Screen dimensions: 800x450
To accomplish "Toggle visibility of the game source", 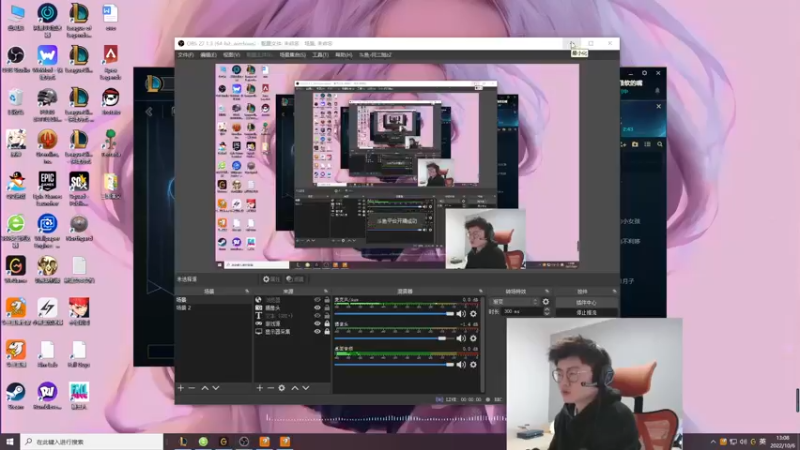I will click(x=317, y=323).
